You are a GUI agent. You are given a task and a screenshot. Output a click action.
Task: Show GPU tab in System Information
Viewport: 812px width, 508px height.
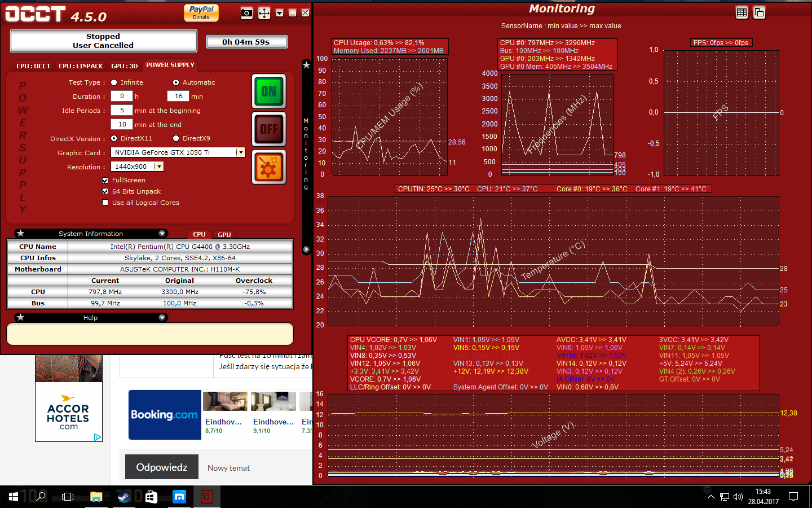(224, 234)
